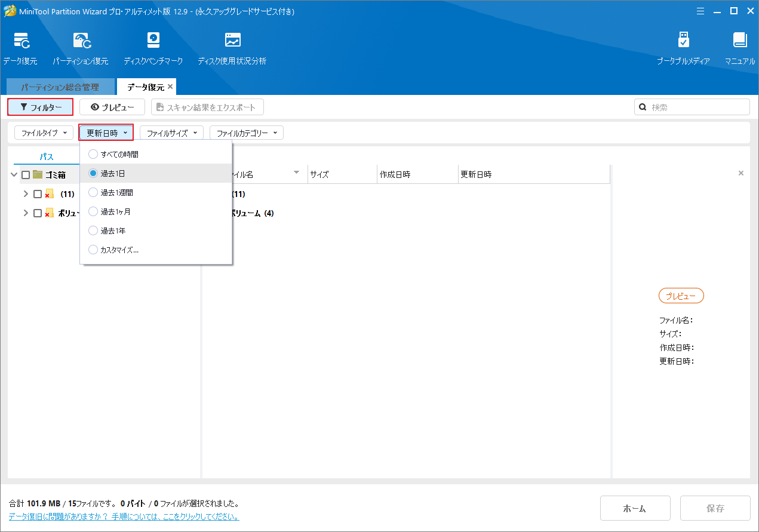Check the ボリューム folder checkbox in tree
The image size is (759, 532).
38,213
